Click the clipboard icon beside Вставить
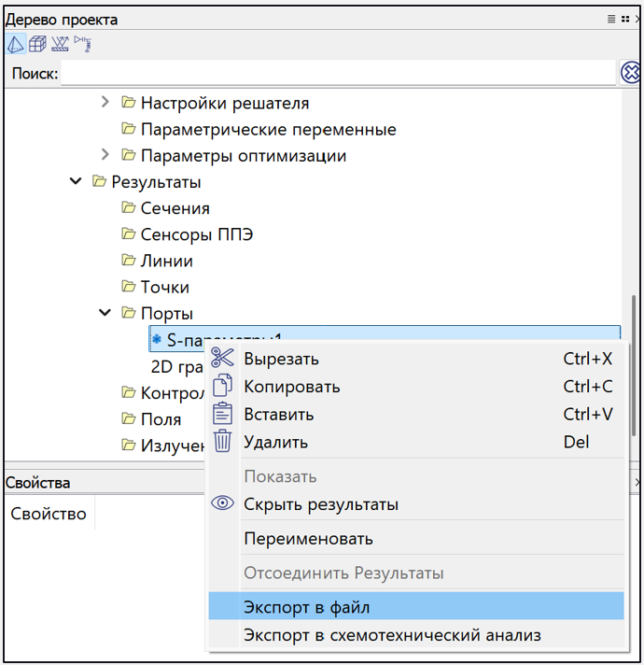Viewport: 644px width, 665px height. (x=222, y=414)
